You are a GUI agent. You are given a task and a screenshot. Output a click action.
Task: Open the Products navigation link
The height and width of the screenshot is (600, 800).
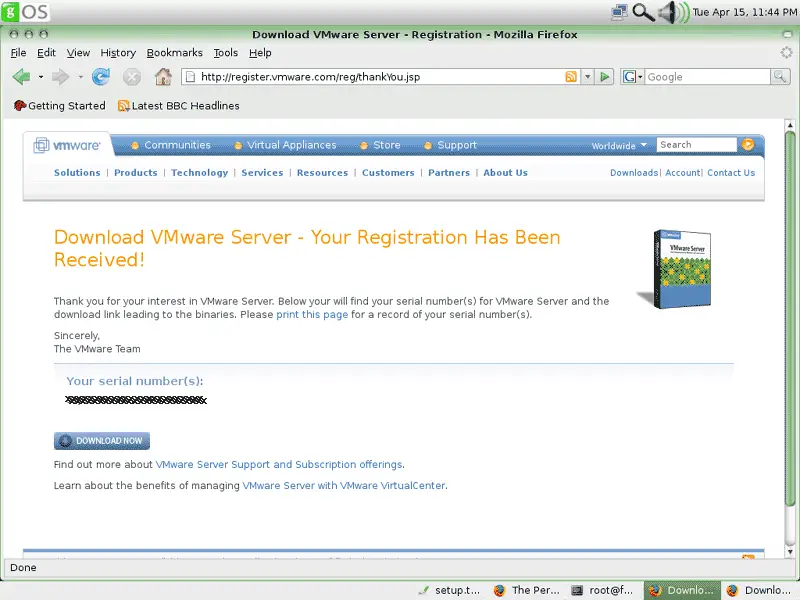click(x=136, y=172)
